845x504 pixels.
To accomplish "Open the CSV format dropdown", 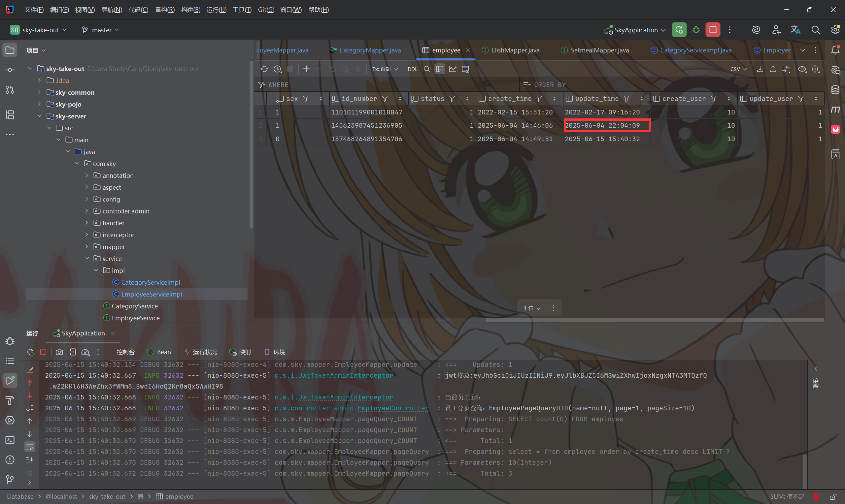I will point(738,69).
